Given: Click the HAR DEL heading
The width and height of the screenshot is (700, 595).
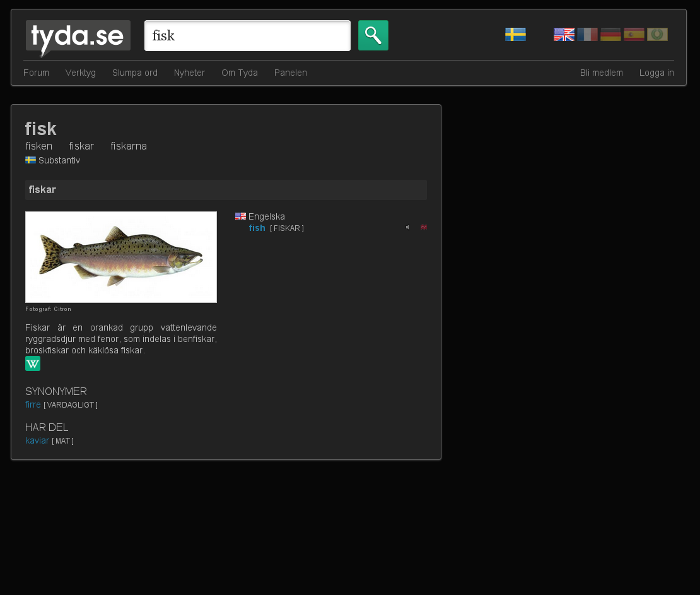Looking at the screenshot, I should (47, 428).
